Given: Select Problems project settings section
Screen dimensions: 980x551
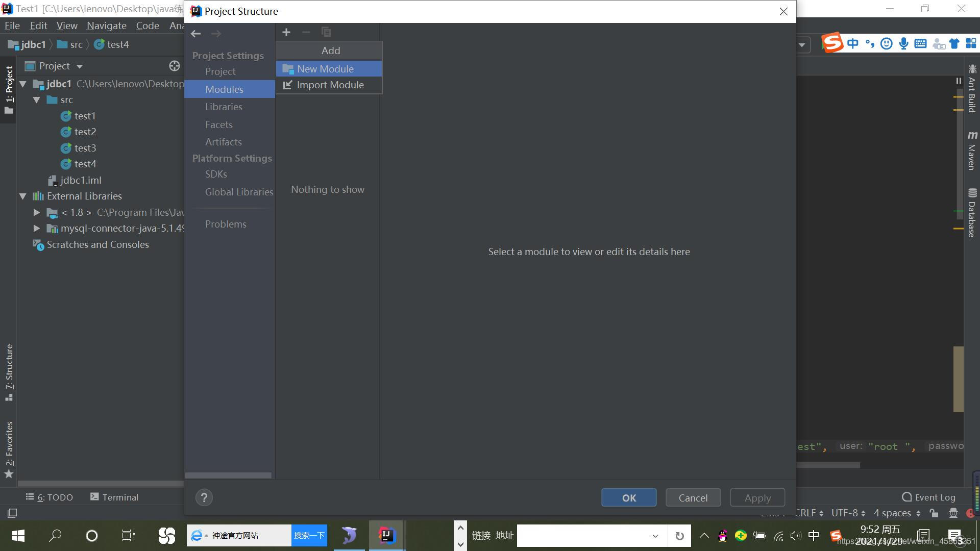Looking at the screenshot, I should pyautogui.click(x=226, y=223).
